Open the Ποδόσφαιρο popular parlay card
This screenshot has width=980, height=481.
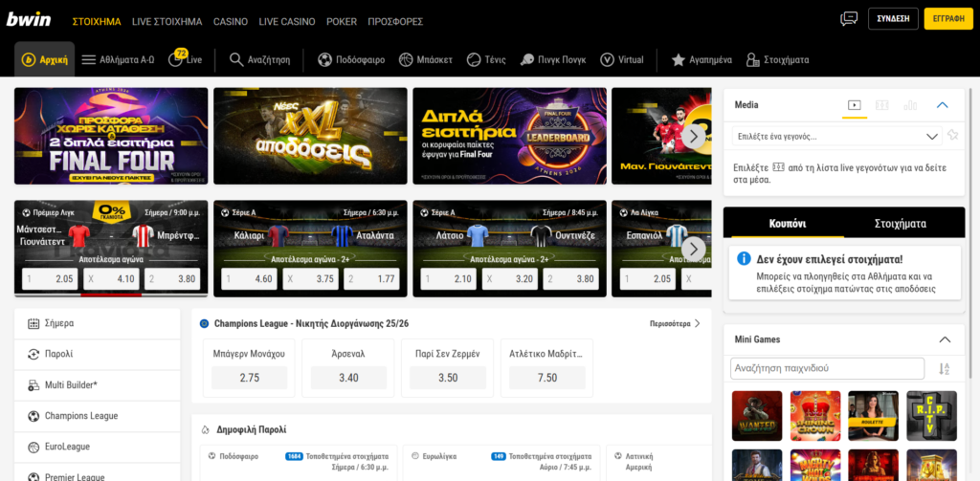pos(300,463)
